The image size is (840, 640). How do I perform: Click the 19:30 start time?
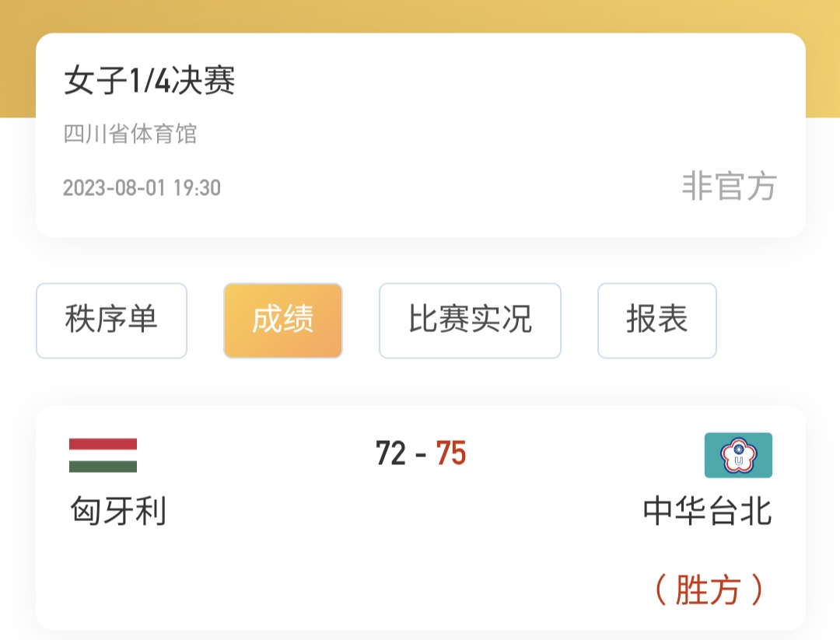point(196,188)
